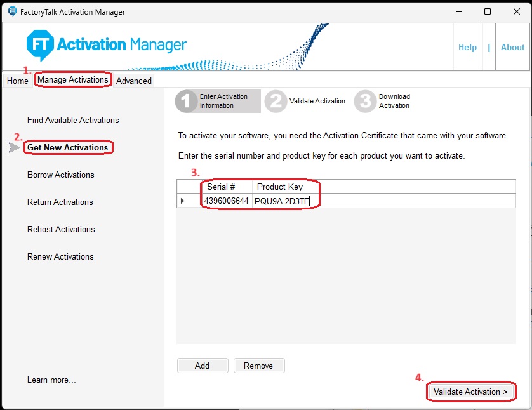The height and width of the screenshot is (410, 532).
Task: Click Validate Activation > button
Action: tap(470, 392)
